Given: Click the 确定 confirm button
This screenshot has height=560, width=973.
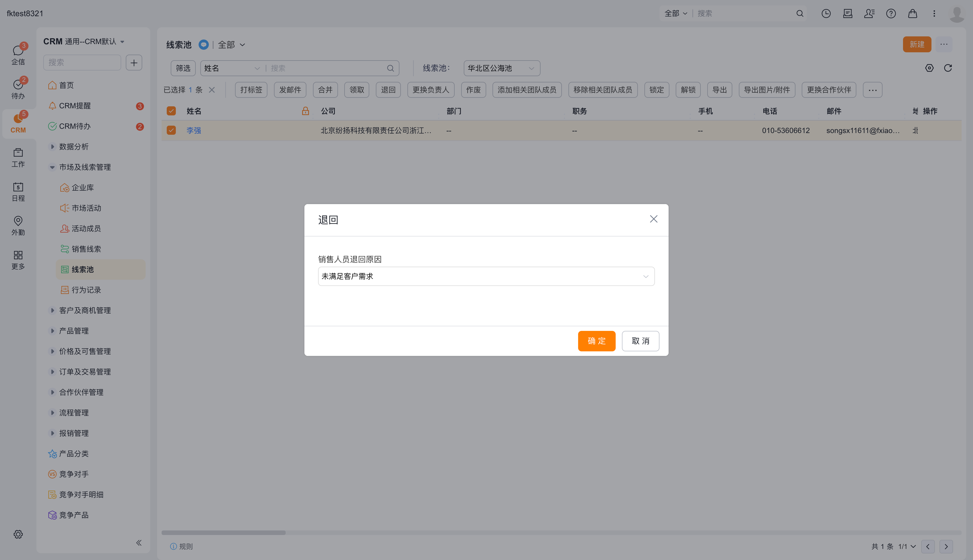Looking at the screenshot, I should [x=596, y=341].
